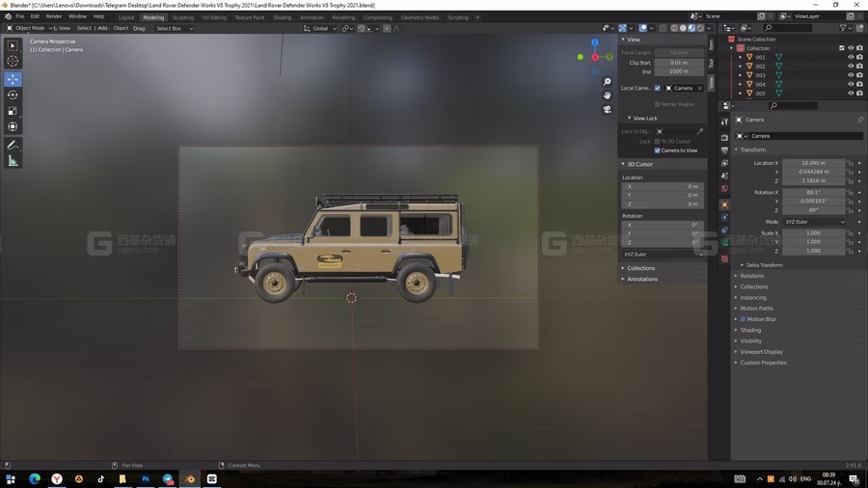Click the pan view hand icon
868x488 pixels.
(608, 95)
